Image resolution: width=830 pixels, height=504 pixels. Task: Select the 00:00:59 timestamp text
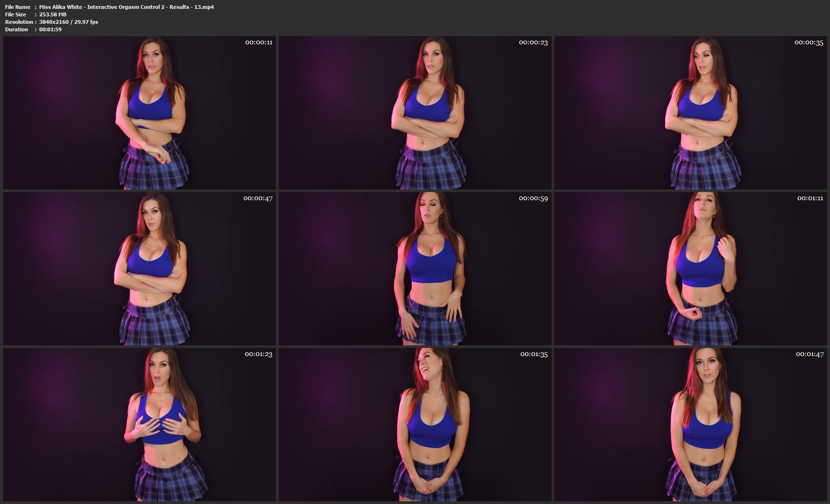tap(533, 198)
